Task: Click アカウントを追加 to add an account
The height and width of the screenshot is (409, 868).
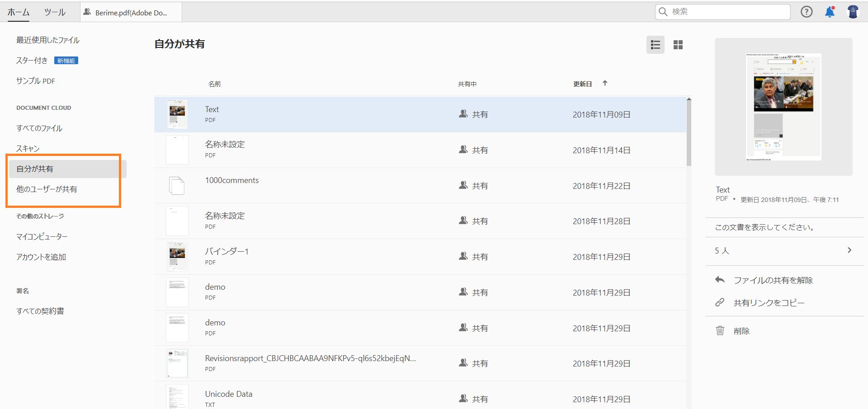Action: click(41, 257)
